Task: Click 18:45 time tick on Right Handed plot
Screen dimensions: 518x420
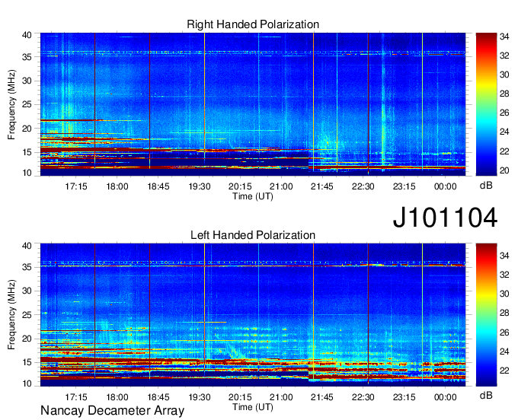Action: pyautogui.click(x=158, y=186)
